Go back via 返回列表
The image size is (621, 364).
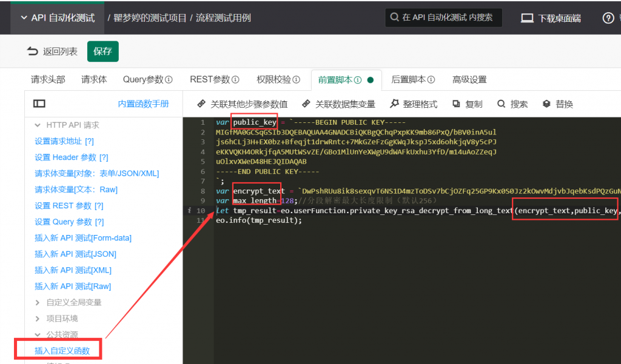pos(52,51)
